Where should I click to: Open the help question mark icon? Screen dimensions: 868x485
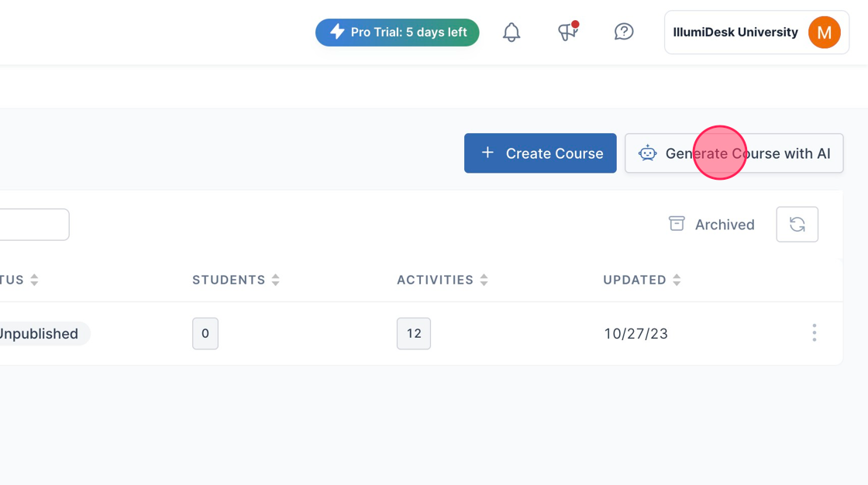coord(623,32)
